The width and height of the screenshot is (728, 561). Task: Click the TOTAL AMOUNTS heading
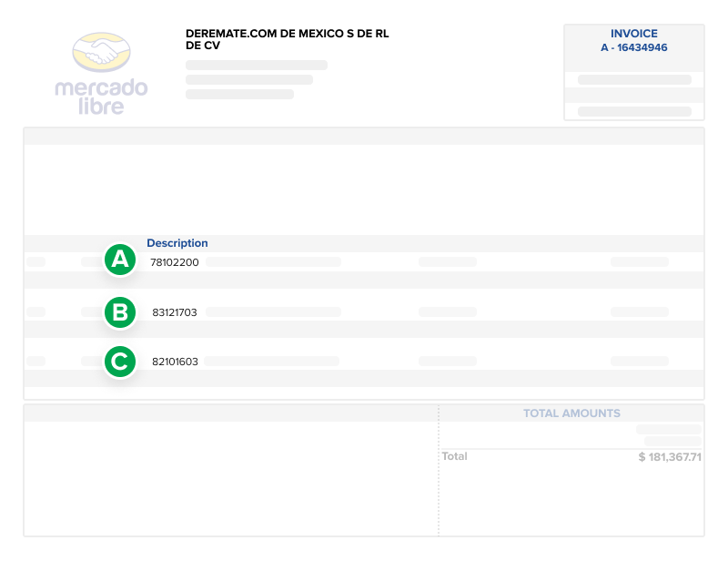[x=571, y=413]
